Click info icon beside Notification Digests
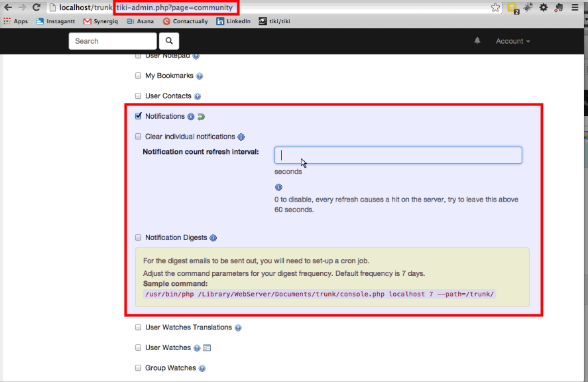Image resolution: width=588 pixels, height=382 pixels. [213, 238]
